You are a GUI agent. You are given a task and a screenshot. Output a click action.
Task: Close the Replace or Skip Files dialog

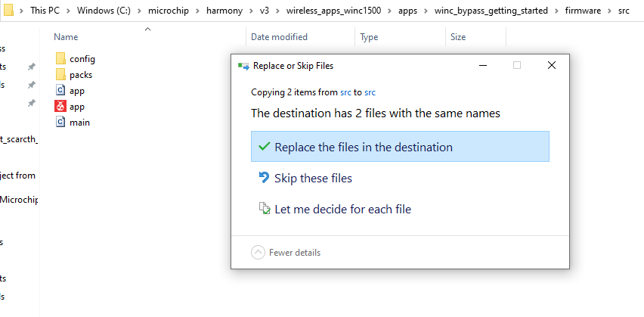click(x=552, y=66)
